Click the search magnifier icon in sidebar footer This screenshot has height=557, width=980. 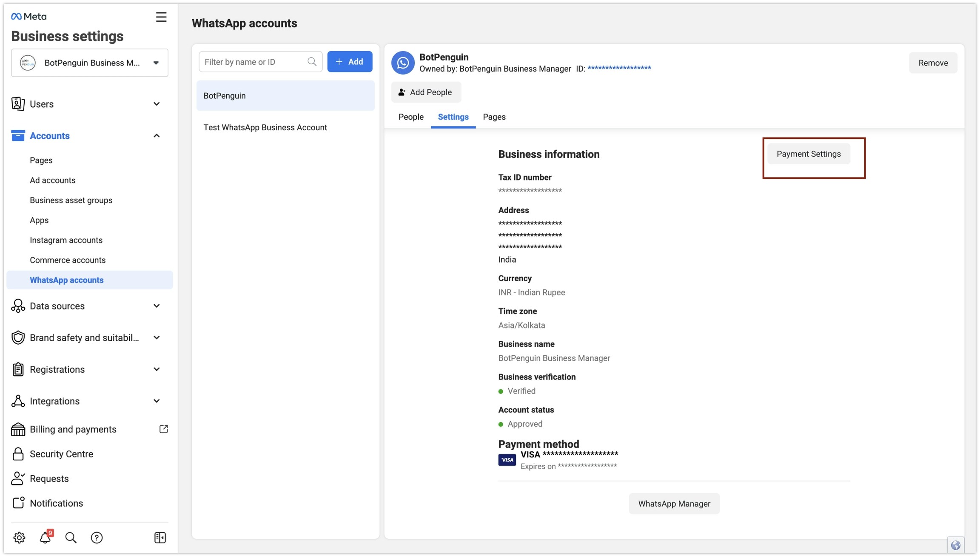pos(71,537)
